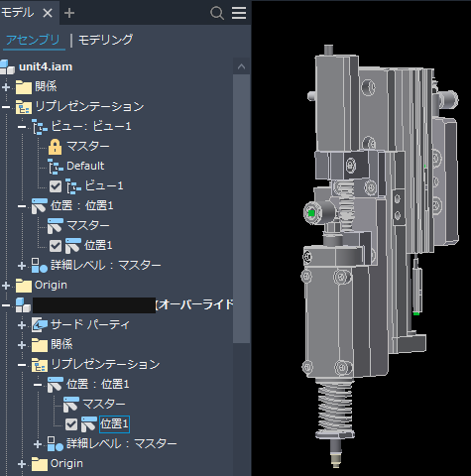Click the top-level 位置1 positional icon
This screenshot has width=471, height=476.
point(73,246)
